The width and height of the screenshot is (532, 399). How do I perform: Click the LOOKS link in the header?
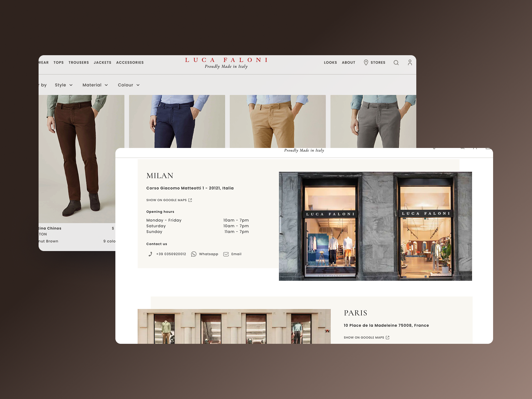[331, 63]
